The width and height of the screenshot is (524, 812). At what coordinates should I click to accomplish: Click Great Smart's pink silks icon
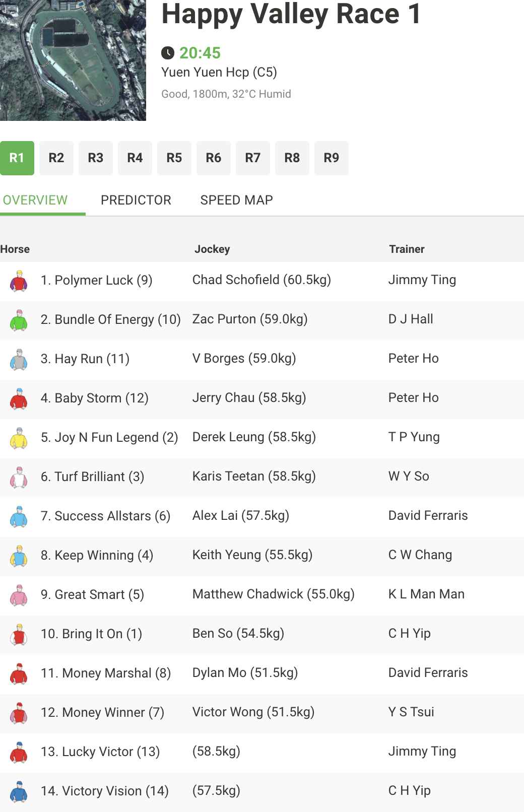[19, 595]
